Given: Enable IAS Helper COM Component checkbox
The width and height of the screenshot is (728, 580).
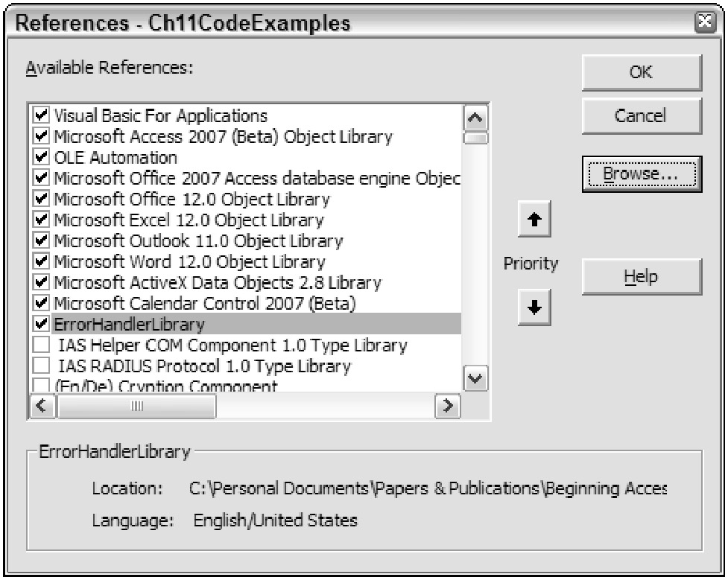Looking at the screenshot, I should (42, 345).
